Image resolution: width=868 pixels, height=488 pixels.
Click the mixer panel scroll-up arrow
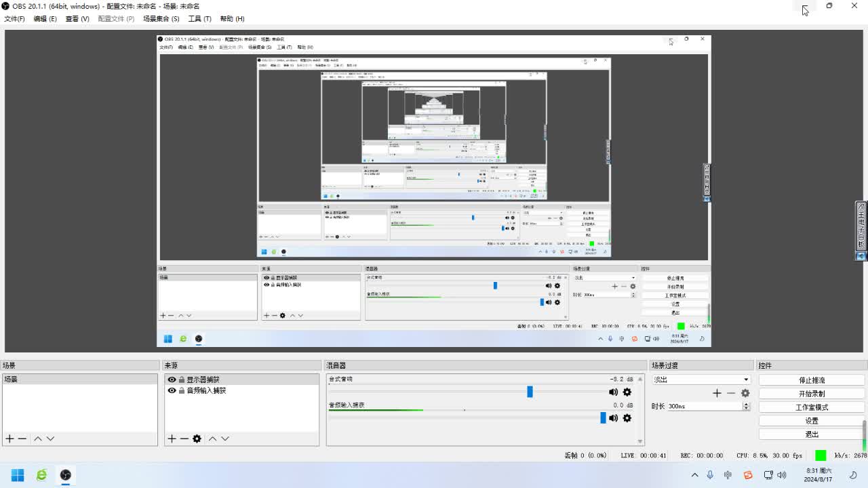point(639,379)
